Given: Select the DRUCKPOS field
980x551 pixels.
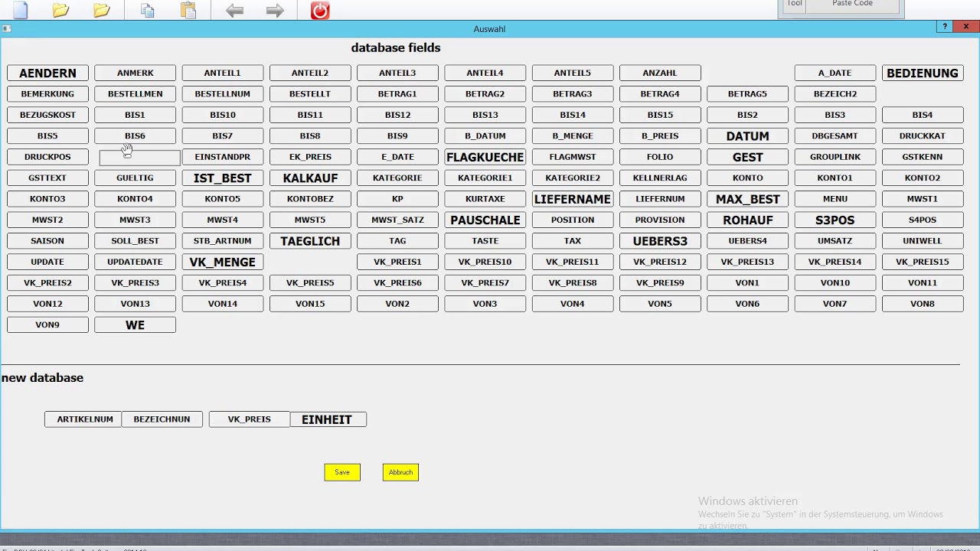Looking at the screenshot, I should click(47, 157).
